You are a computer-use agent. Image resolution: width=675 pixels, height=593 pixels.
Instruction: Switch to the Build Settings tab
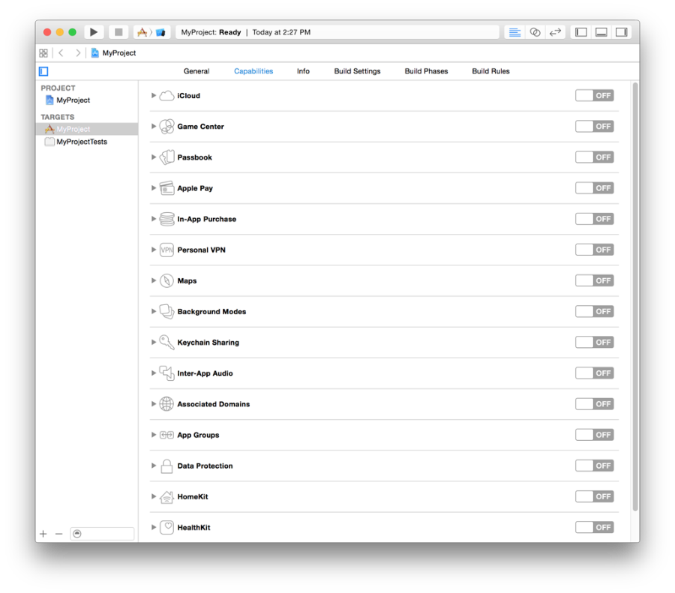tap(357, 72)
